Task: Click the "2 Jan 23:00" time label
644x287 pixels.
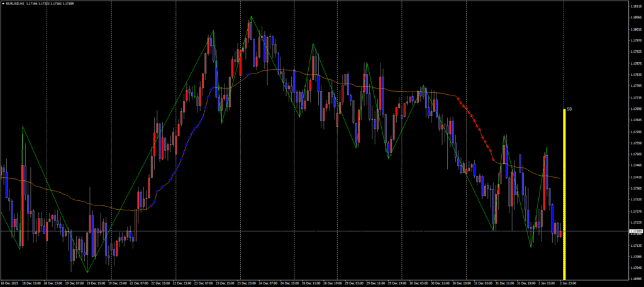Action: click(x=569, y=283)
